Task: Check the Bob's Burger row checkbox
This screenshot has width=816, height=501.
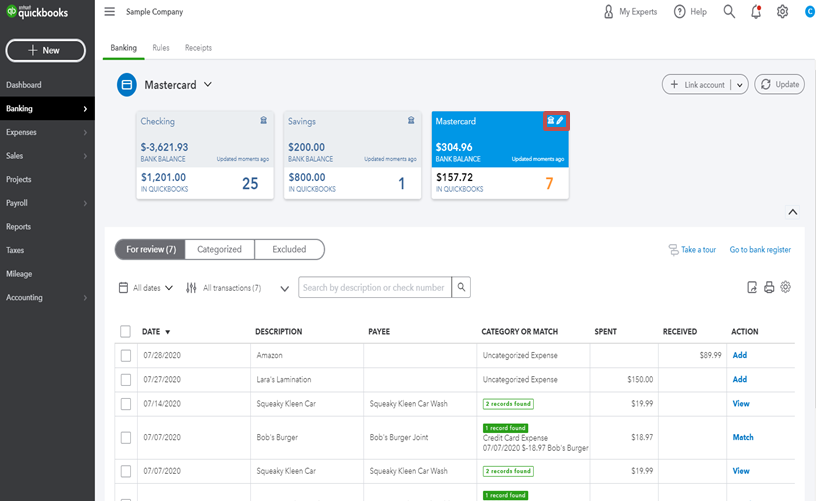Action: pos(125,438)
